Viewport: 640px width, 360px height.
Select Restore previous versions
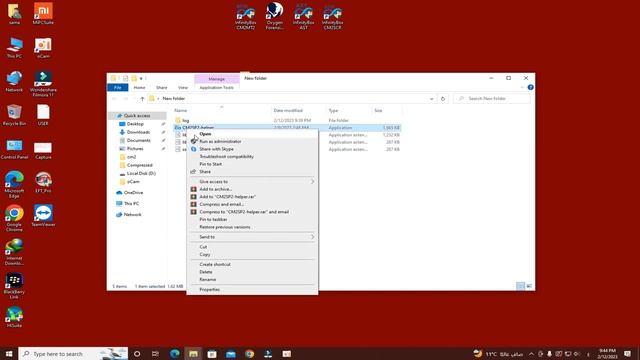[x=224, y=227]
